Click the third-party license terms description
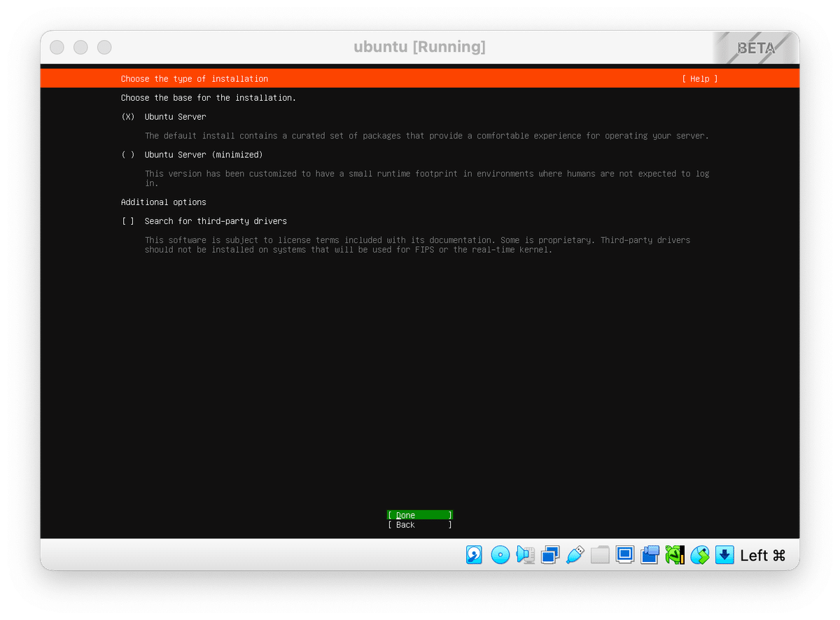 418,245
